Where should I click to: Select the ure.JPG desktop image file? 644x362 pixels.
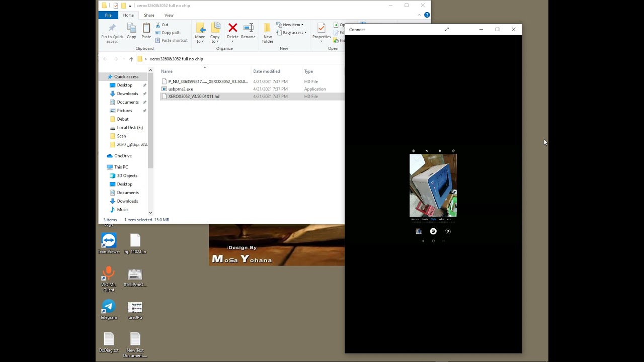pos(135,310)
